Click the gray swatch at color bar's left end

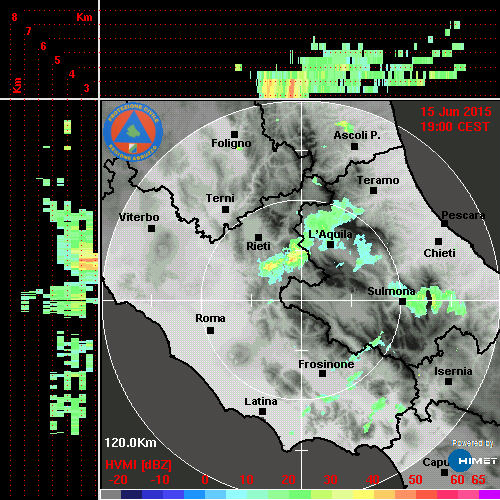pos(111,494)
